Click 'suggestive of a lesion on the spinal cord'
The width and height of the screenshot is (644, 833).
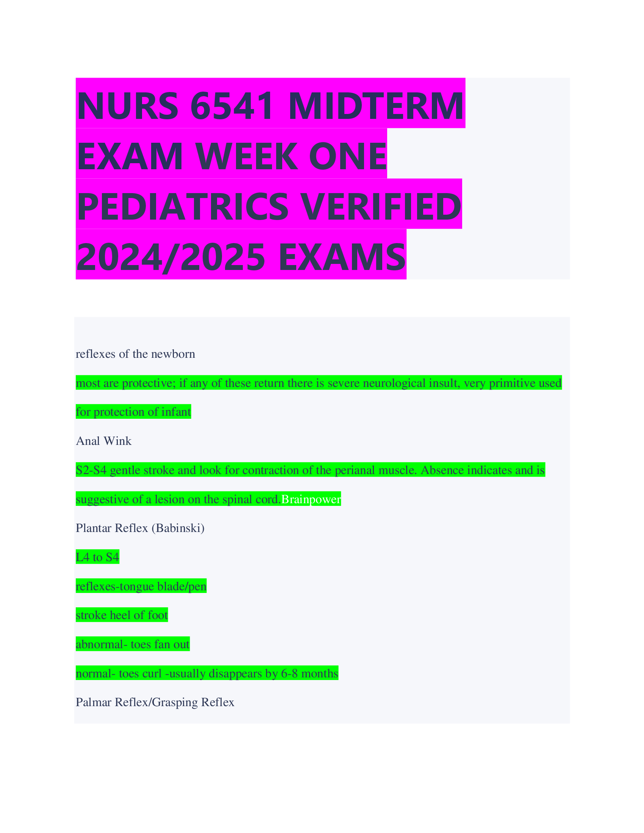[178, 499]
